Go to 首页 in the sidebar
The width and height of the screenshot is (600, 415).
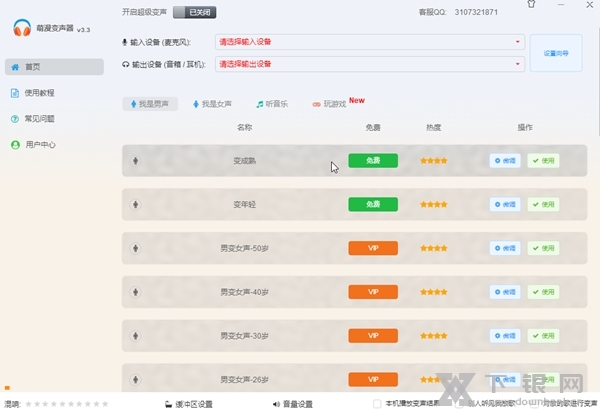[54, 67]
